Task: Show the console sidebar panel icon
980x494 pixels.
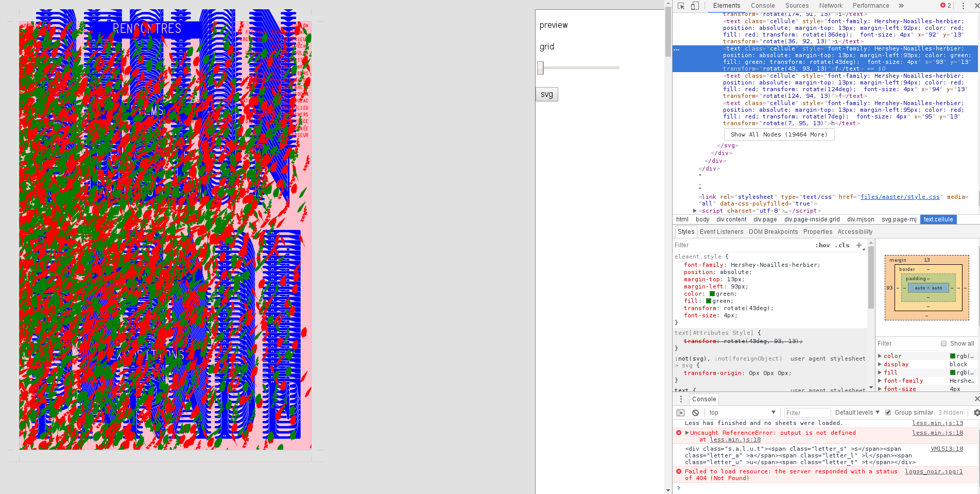Action: [680, 413]
